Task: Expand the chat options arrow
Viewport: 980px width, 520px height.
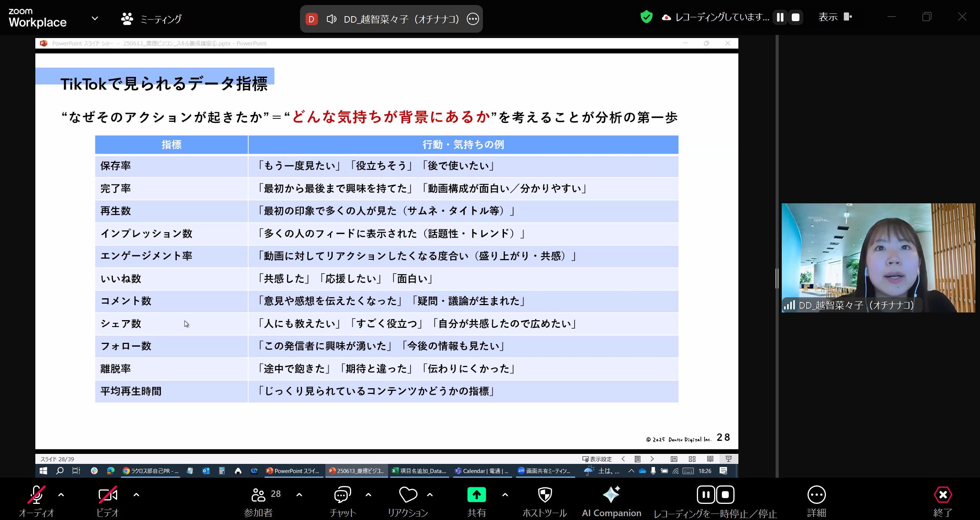Action: click(x=368, y=495)
